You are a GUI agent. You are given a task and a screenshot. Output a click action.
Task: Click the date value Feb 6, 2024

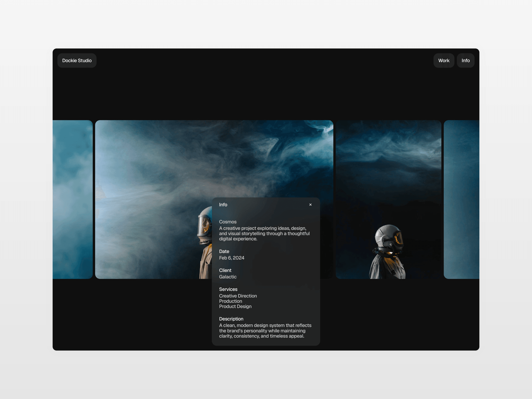tap(232, 258)
